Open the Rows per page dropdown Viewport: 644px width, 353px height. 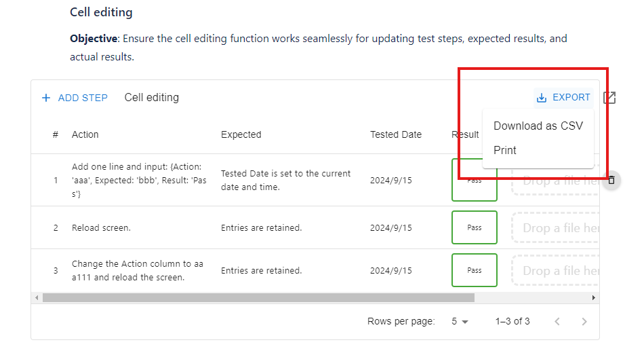click(x=460, y=322)
